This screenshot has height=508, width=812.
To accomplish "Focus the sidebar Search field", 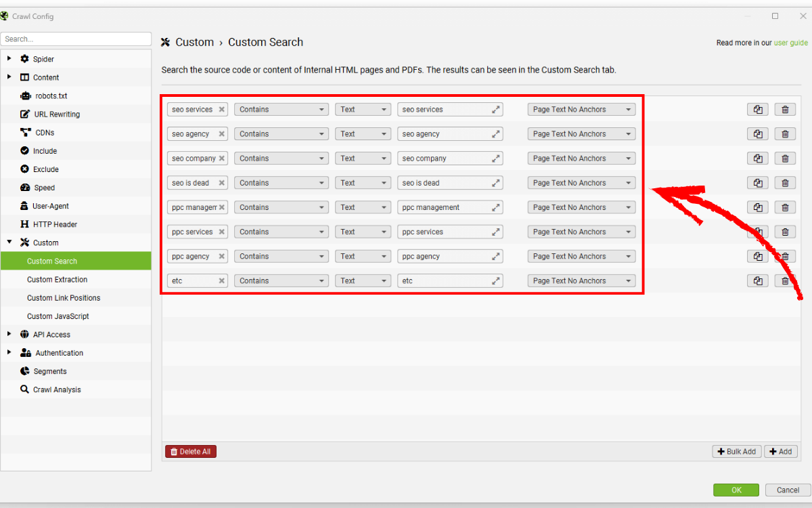I will click(x=76, y=39).
